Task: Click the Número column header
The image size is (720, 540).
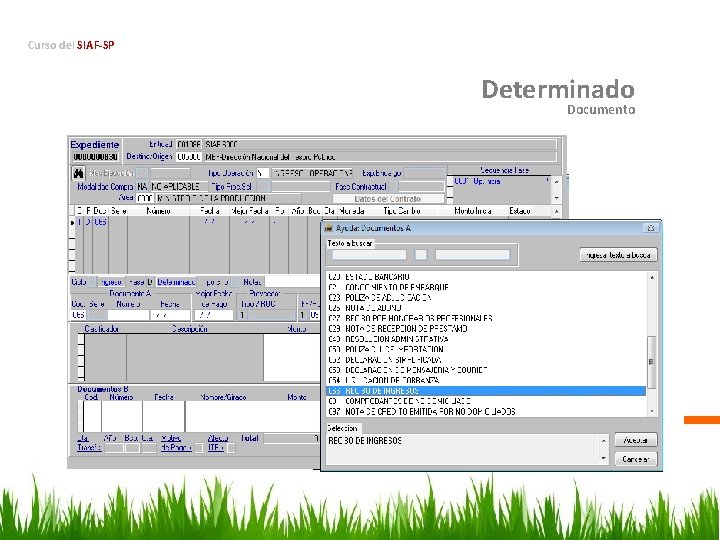Action: tap(158, 211)
